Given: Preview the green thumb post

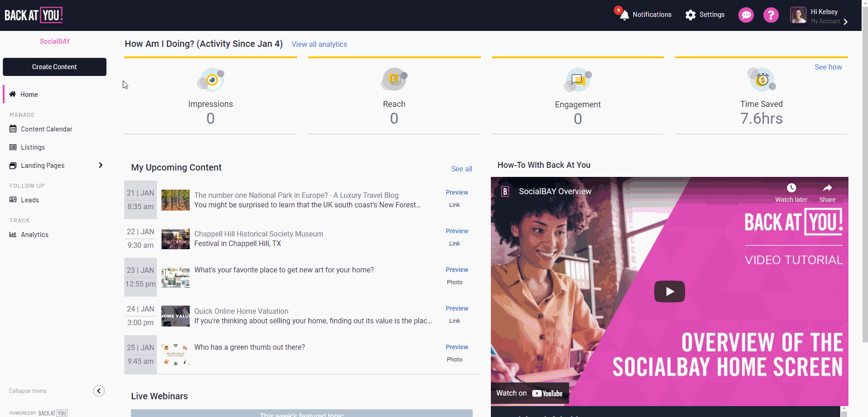Looking at the screenshot, I should (457, 347).
